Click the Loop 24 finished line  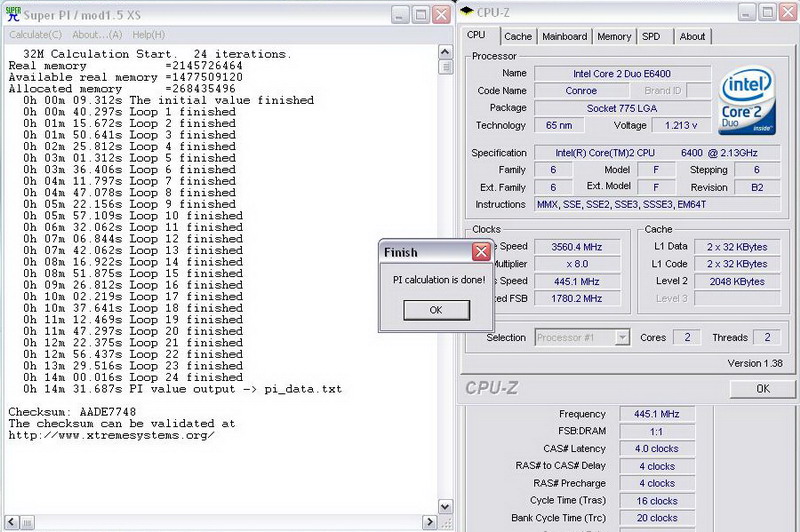pyautogui.click(x=133, y=377)
